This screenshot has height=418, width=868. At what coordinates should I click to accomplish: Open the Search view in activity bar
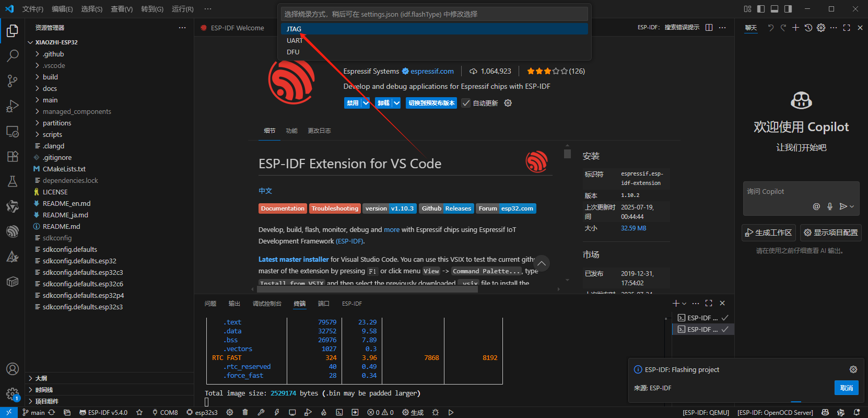(x=13, y=55)
